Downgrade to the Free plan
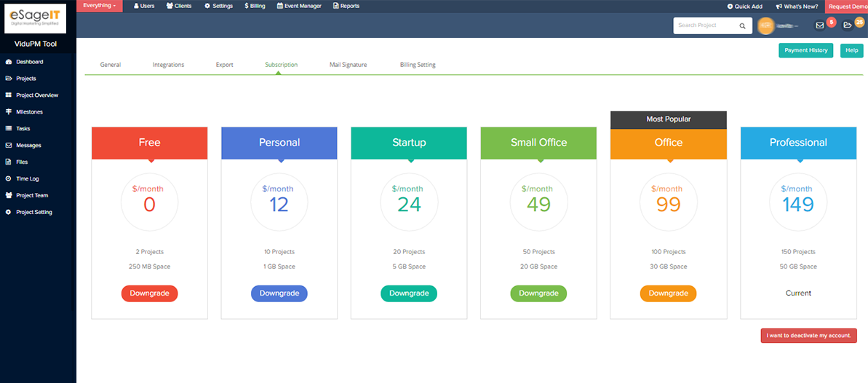868x383 pixels. (x=149, y=293)
